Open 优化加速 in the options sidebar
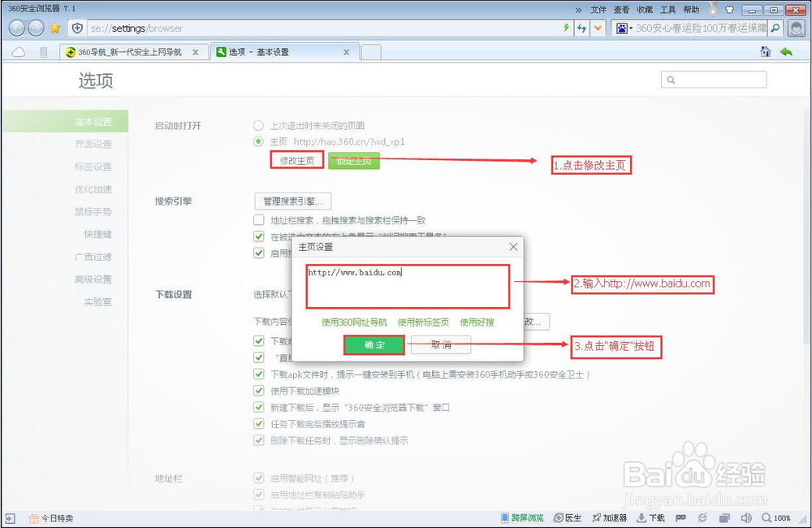 pos(93,189)
